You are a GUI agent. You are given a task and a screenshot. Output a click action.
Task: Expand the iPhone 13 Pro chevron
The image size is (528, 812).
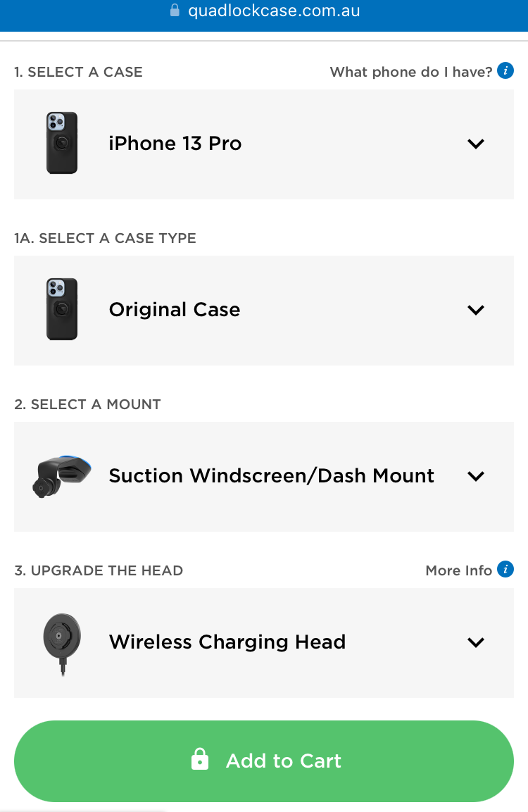coord(476,144)
